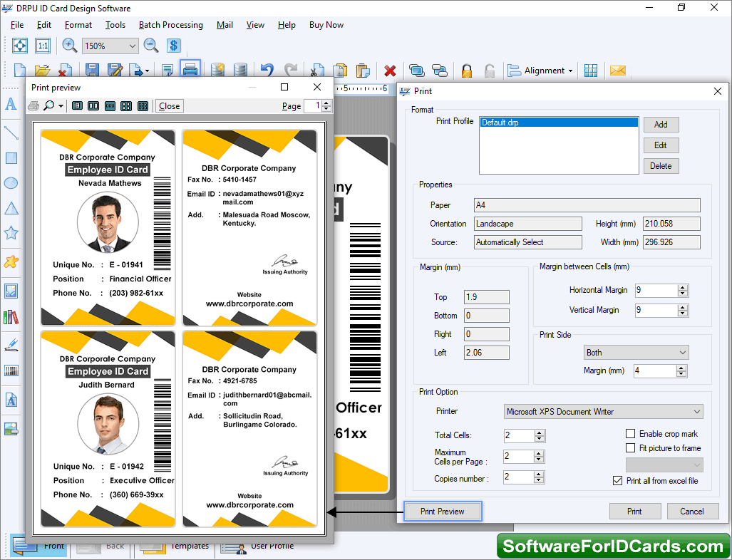Click the Delete profile button
The image size is (732, 560).
click(x=661, y=166)
